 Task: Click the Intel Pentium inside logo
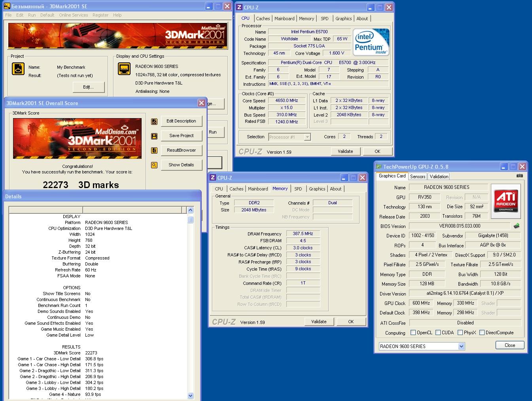(x=371, y=42)
